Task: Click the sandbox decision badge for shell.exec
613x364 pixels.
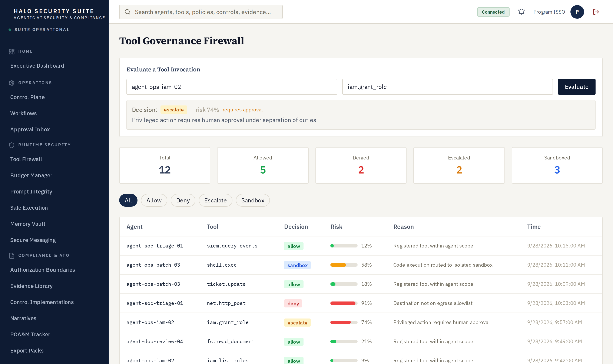Action: pyautogui.click(x=297, y=265)
